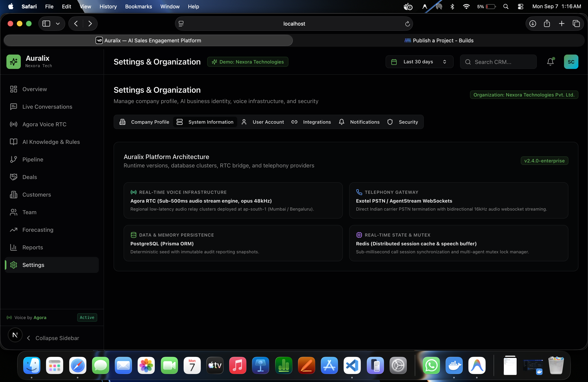588x382 pixels.
Task: Select the Auralix AI Sales Engagement tab
Action: [x=148, y=41]
